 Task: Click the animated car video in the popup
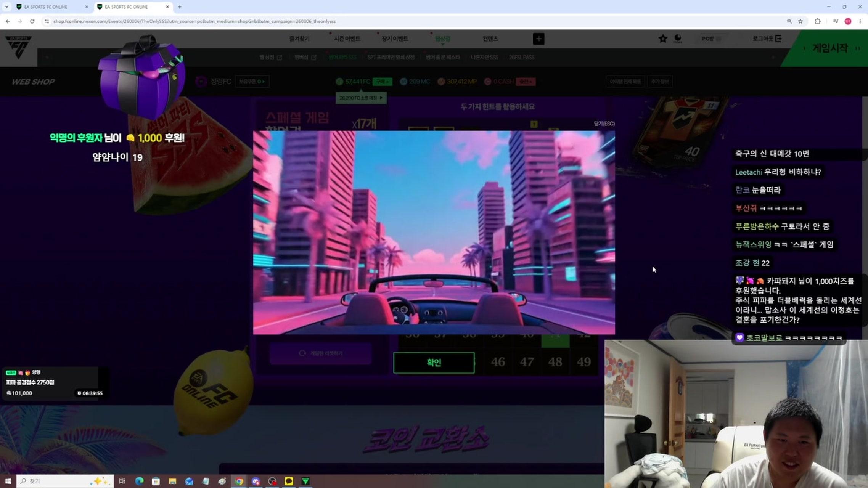tap(434, 233)
